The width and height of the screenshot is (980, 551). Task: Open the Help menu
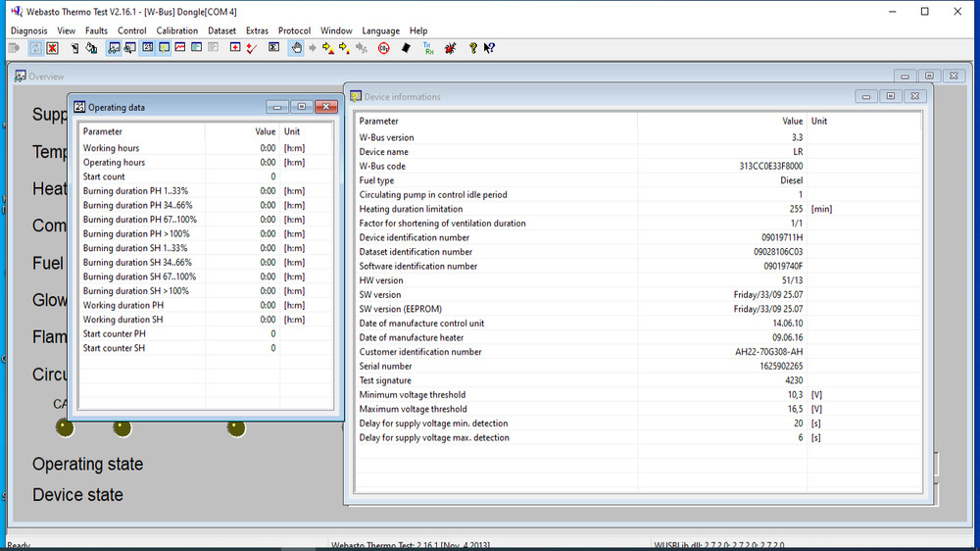pyautogui.click(x=418, y=30)
